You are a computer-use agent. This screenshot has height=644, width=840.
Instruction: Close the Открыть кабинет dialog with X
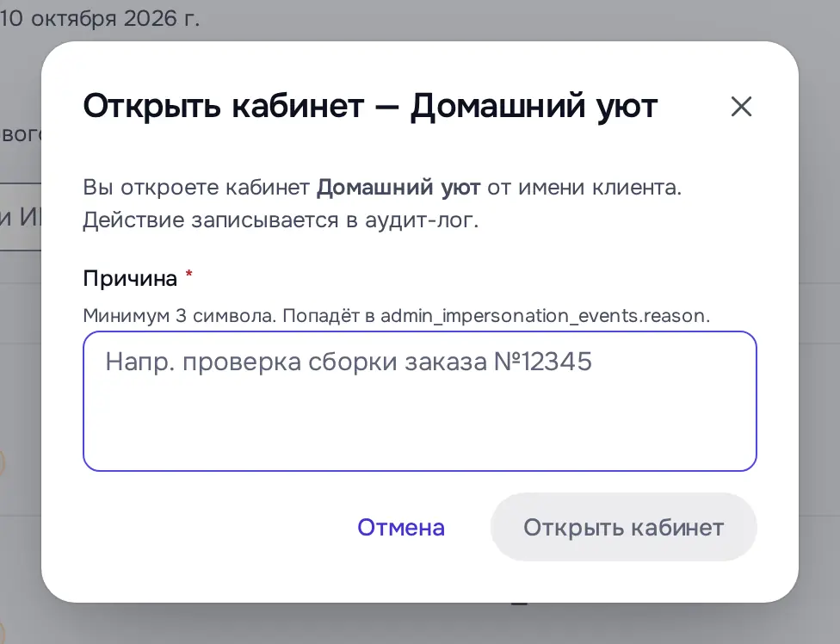point(741,106)
